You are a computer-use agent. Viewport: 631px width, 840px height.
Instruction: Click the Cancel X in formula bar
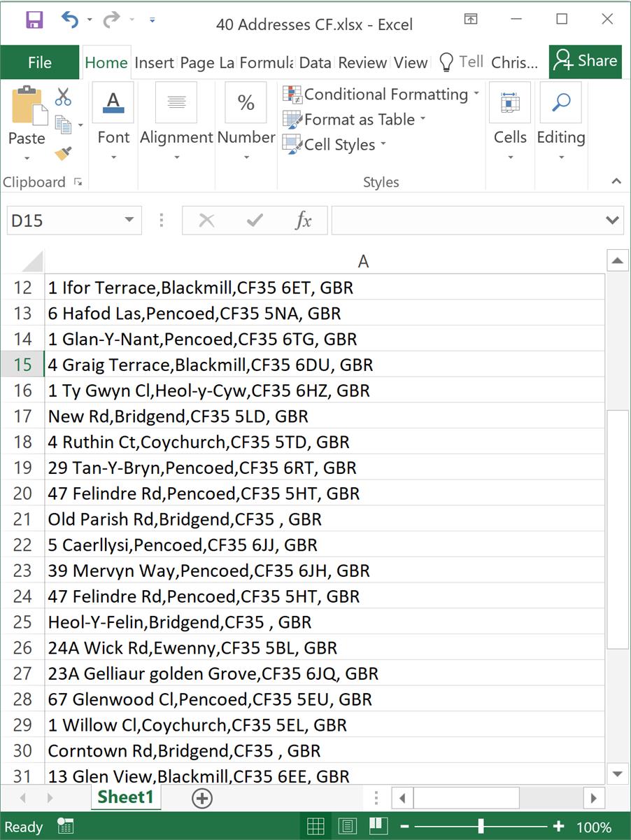[x=206, y=220]
